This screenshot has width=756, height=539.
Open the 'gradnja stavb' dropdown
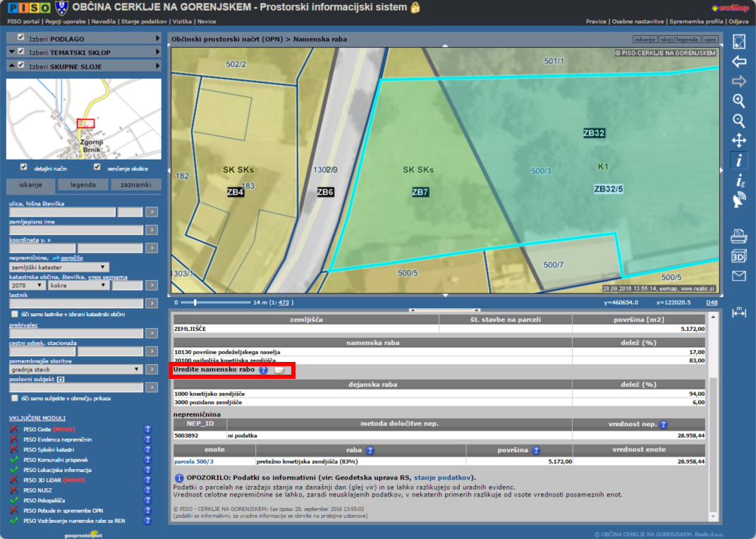coord(75,369)
